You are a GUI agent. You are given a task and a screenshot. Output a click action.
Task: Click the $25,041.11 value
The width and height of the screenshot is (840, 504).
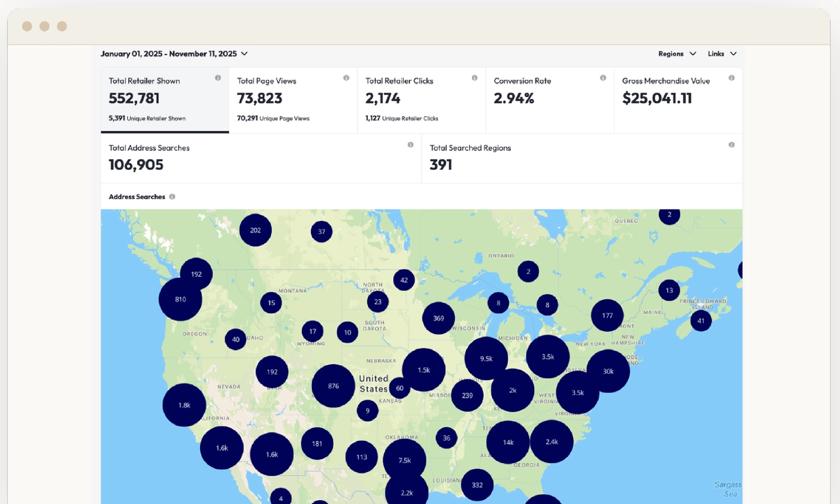pos(657,98)
